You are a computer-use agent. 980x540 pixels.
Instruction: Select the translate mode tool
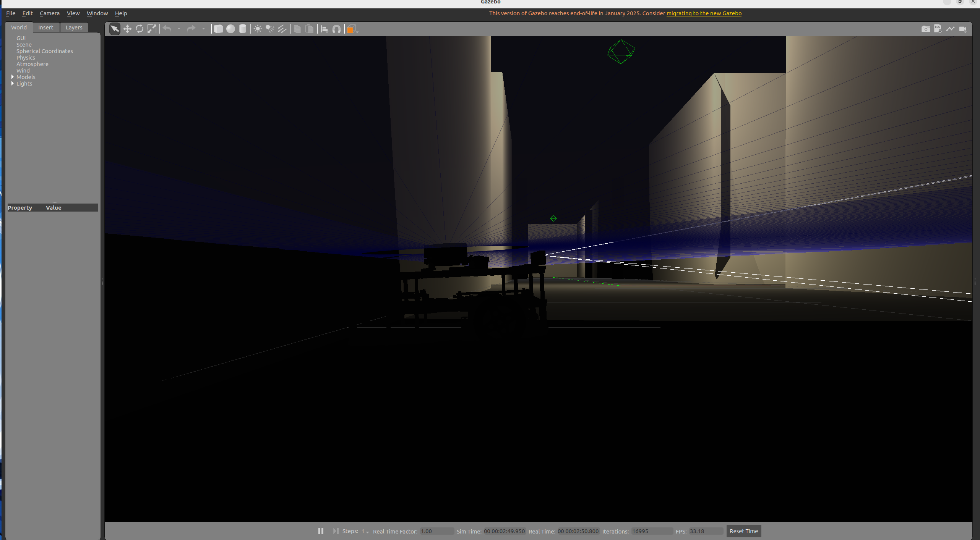[127, 29]
